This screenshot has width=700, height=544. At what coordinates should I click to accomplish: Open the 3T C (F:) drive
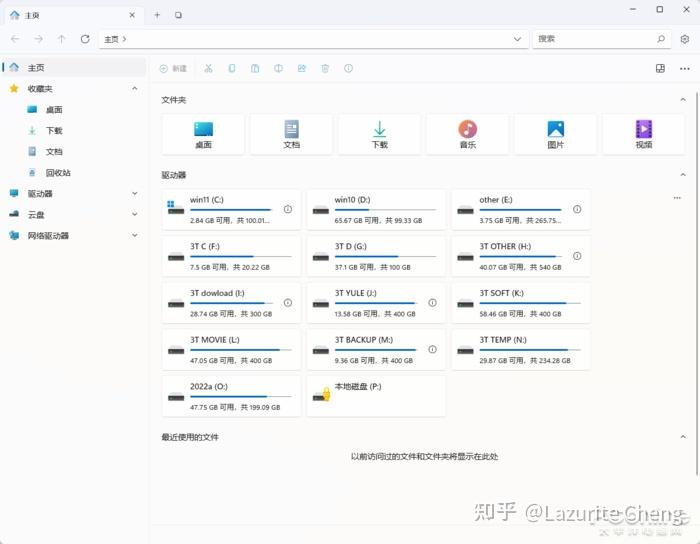pos(231,256)
